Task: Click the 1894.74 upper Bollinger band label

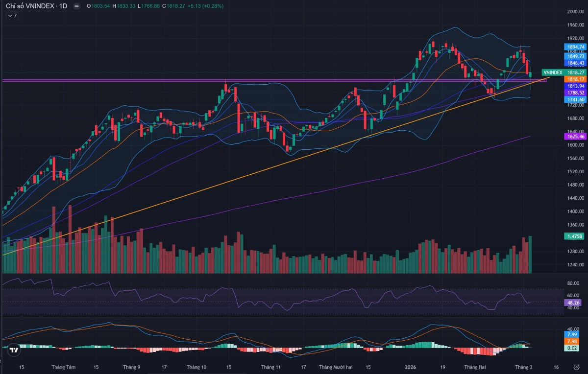Action: pos(574,47)
